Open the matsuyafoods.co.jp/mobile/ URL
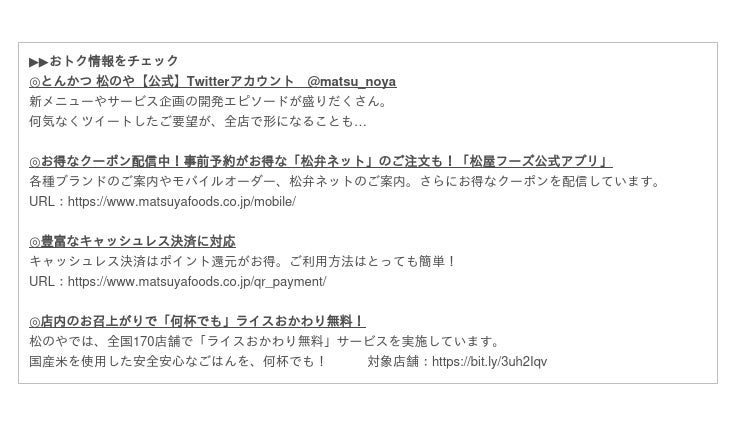This screenshot has height=424, width=740. (182, 202)
